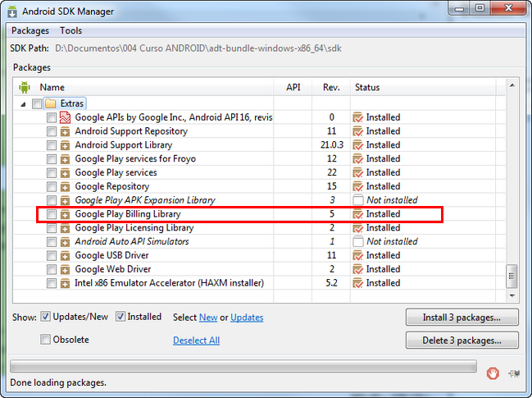Click the Extras folder icon

(x=51, y=103)
